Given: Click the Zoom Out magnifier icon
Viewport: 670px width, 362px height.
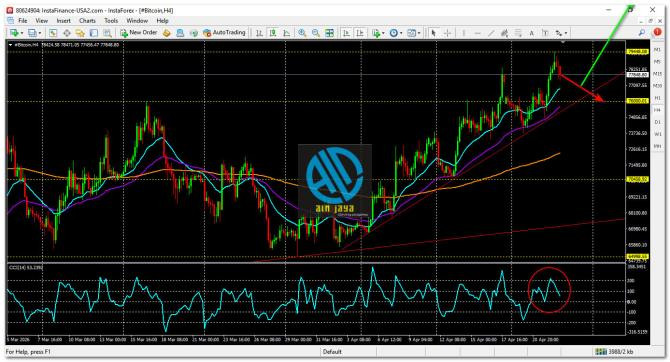Looking at the screenshot, I should [x=316, y=32].
